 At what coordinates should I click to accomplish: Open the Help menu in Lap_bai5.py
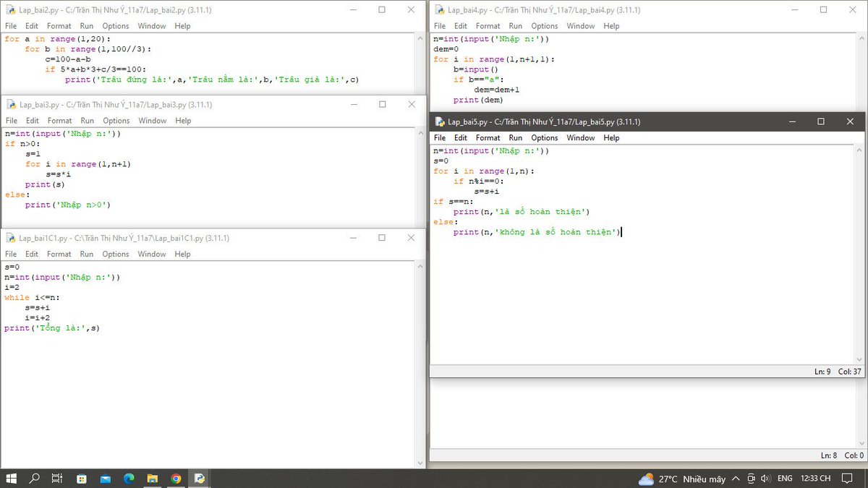coord(611,137)
